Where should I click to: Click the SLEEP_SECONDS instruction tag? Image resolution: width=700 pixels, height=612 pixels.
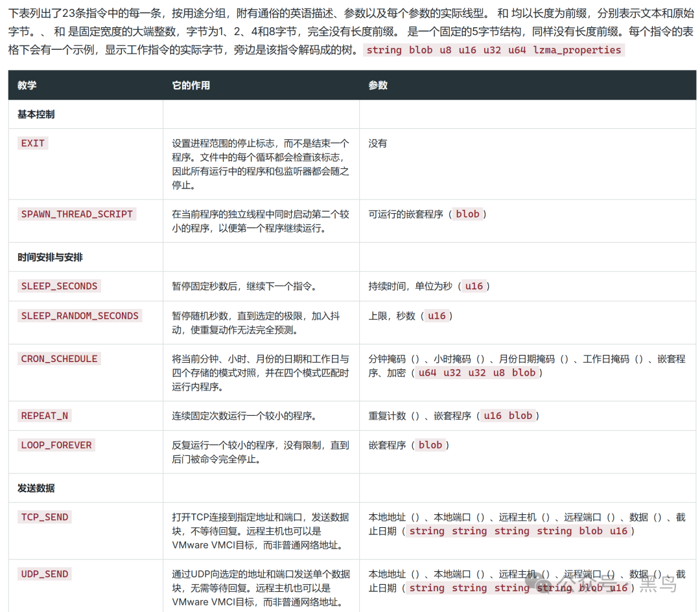tap(59, 286)
